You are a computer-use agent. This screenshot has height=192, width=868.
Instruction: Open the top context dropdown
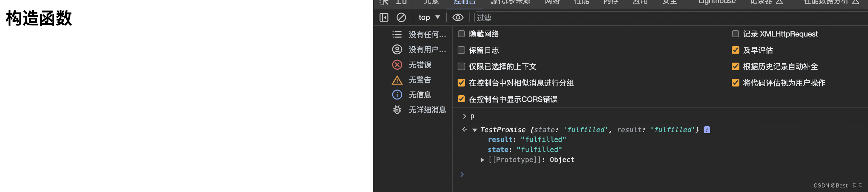tap(429, 17)
